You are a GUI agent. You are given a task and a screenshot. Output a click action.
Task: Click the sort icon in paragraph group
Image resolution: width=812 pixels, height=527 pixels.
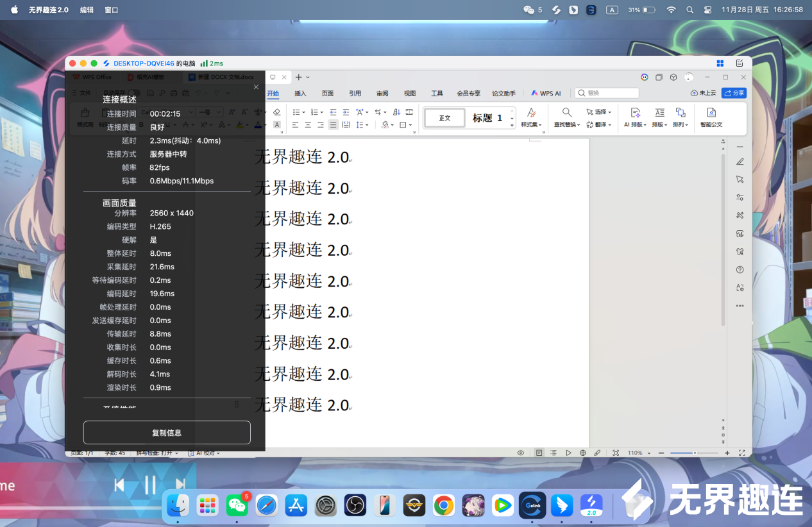396,112
